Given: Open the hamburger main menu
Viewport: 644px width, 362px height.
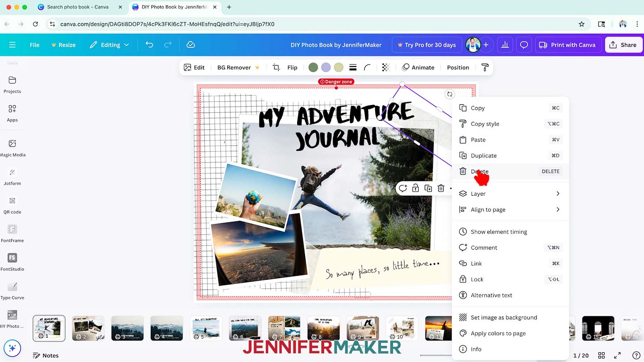Looking at the screenshot, I should pyautogui.click(x=12, y=45).
